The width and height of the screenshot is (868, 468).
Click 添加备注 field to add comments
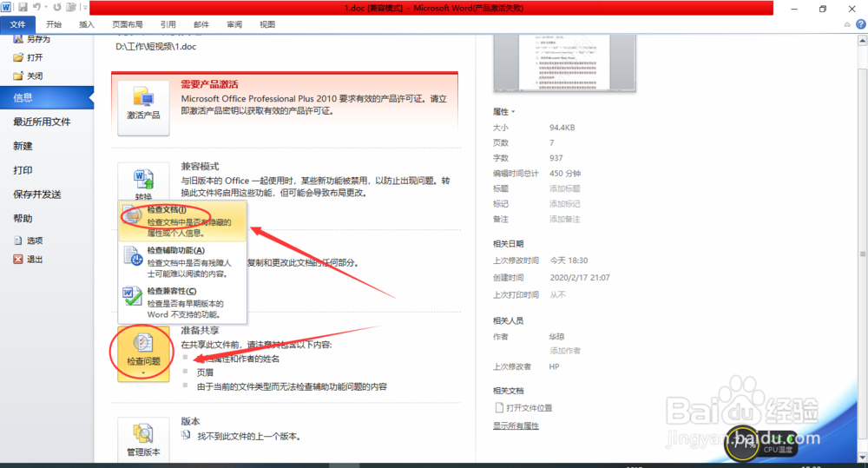(x=565, y=220)
